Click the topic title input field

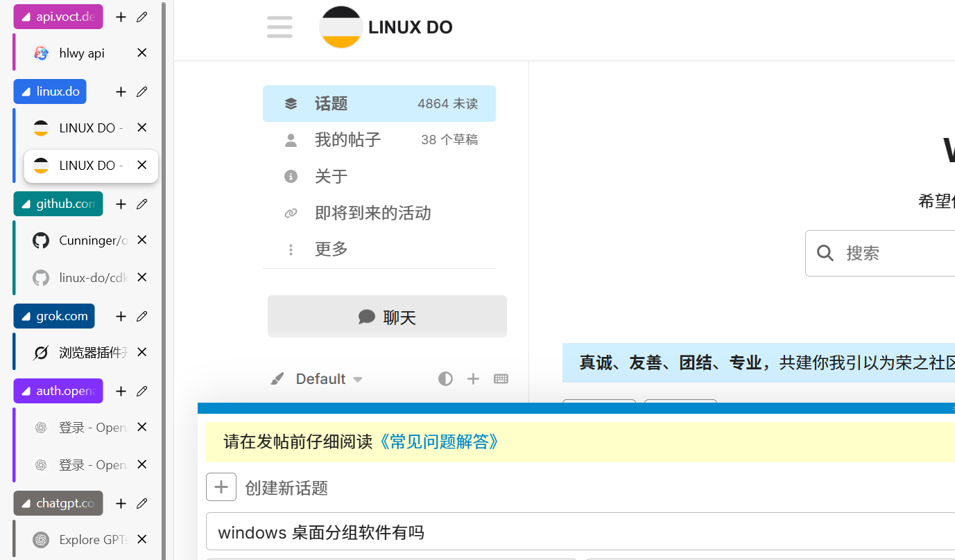pos(580,532)
